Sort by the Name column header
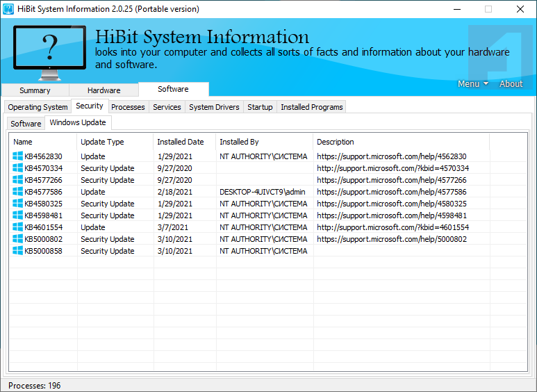The height and width of the screenshot is (392, 537). coord(43,142)
